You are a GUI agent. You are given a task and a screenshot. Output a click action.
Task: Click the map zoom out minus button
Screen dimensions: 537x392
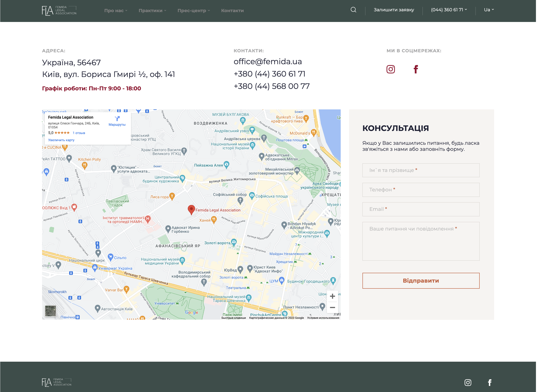click(x=333, y=308)
